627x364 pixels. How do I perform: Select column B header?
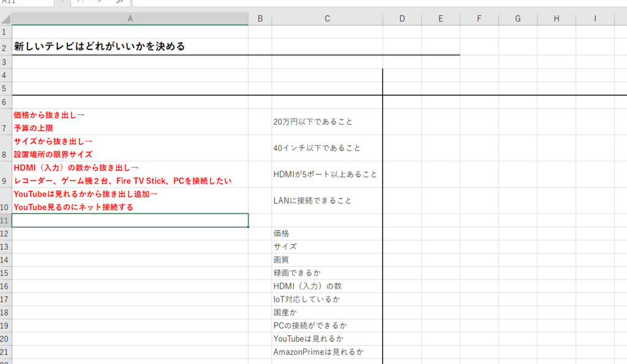[260, 19]
